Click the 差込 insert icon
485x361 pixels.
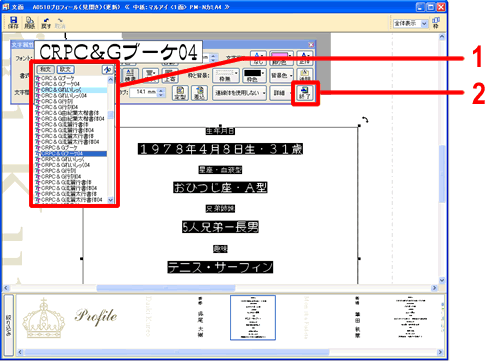pyautogui.click(x=200, y=93)
